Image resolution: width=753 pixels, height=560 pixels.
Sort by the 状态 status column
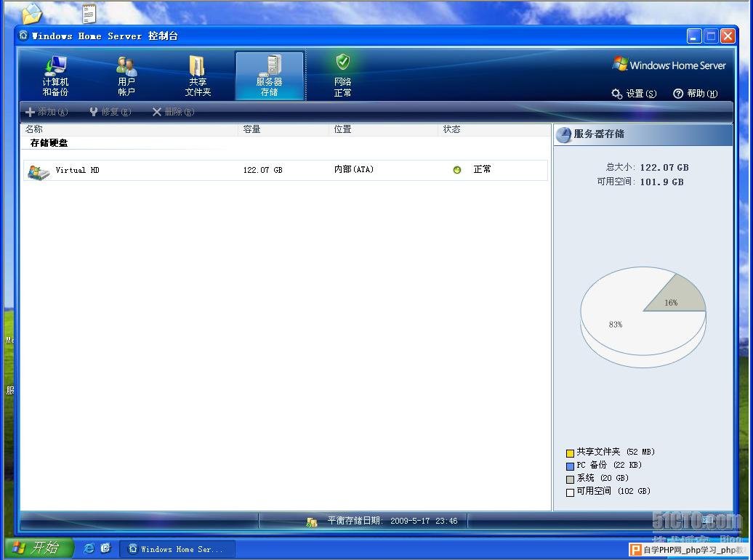494,129
